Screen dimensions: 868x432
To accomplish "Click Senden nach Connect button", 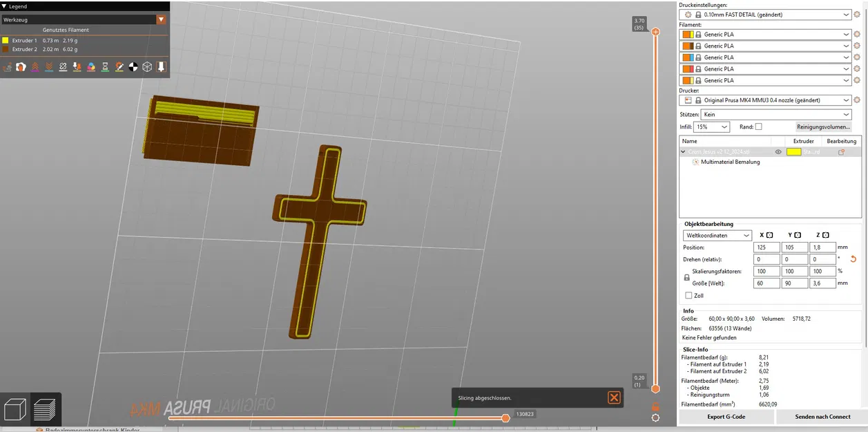I will pos(822,417).
